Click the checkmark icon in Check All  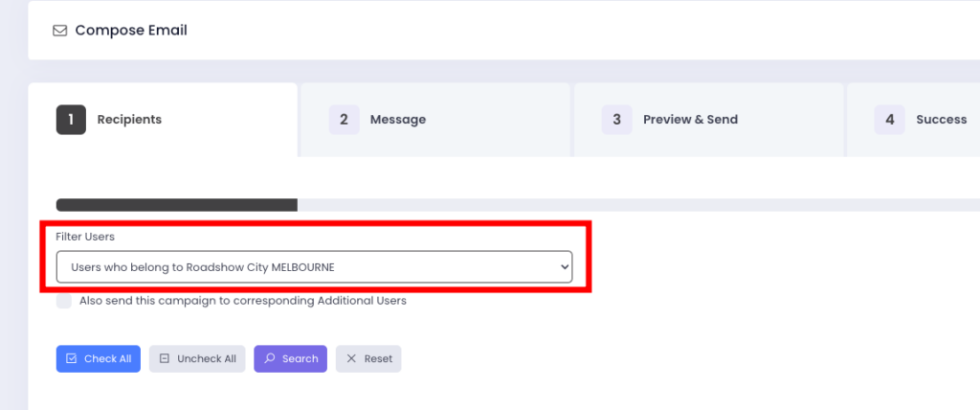point(72,359)
